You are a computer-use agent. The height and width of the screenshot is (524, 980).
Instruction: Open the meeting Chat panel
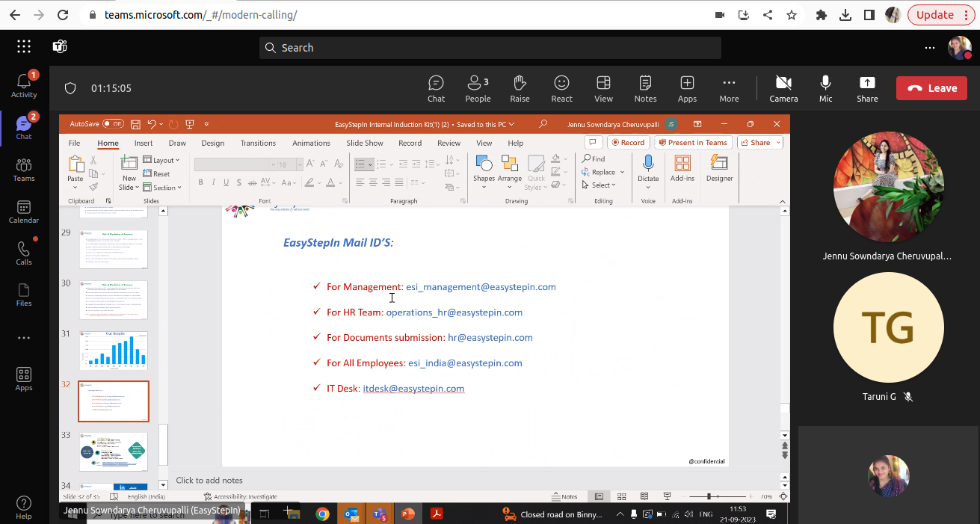(x=436, y=88)
